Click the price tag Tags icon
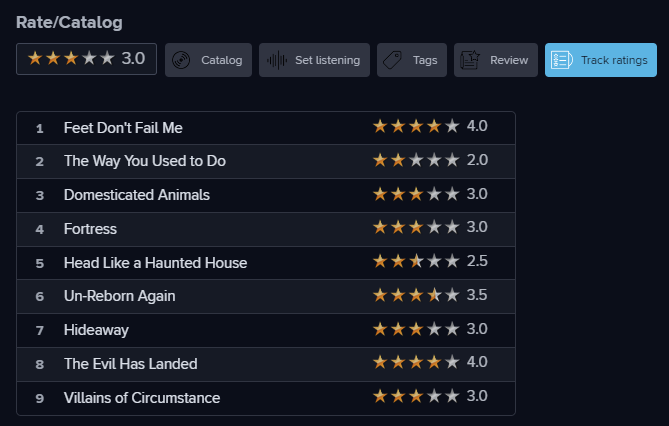669x426 pixels. pyautogui.click(x=393, y=60)
